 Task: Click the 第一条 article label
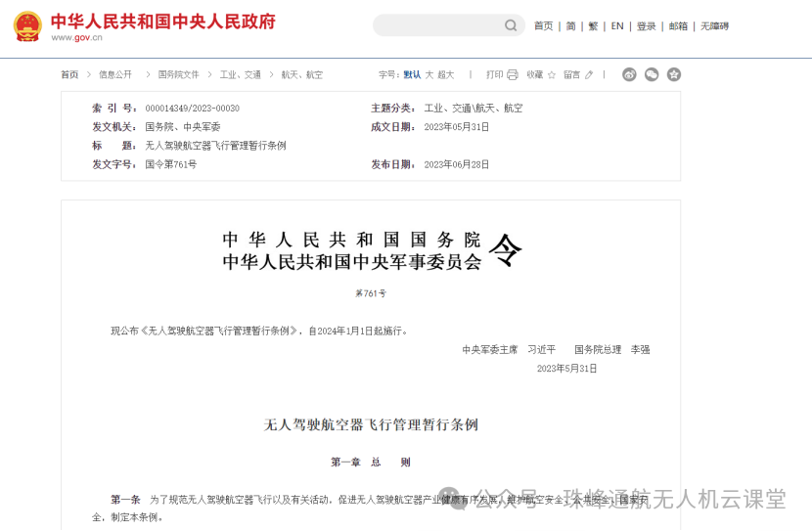[125, 500]
